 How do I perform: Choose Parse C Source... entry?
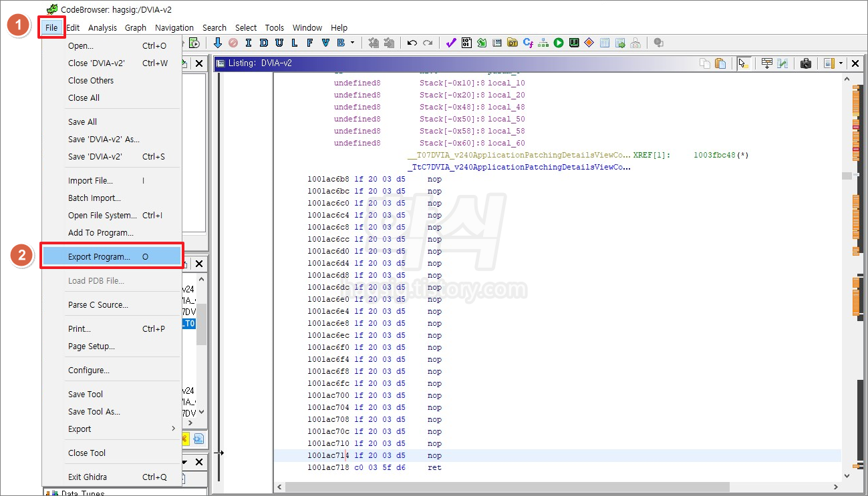pos(112,305)
